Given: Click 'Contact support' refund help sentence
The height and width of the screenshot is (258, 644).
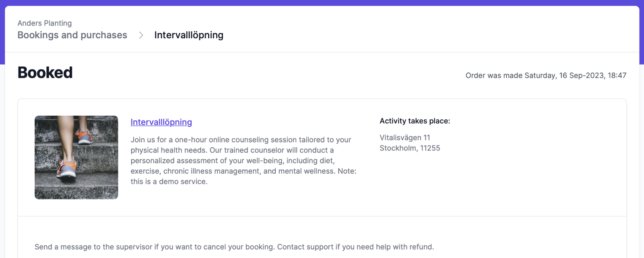Looking at the screenshot, I should 355,247.
